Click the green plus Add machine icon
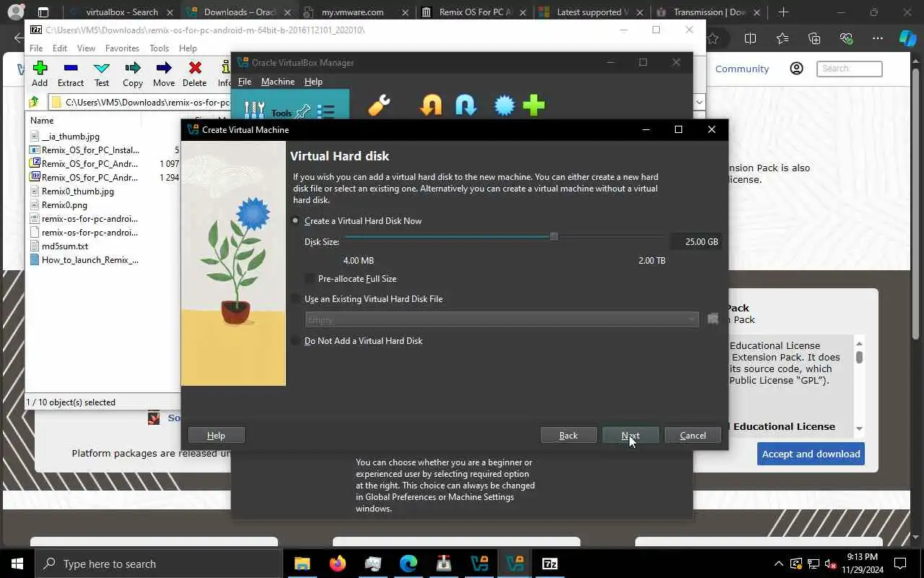Image resolution: width=924 pixels, height=578 pixels. (533, 105)
